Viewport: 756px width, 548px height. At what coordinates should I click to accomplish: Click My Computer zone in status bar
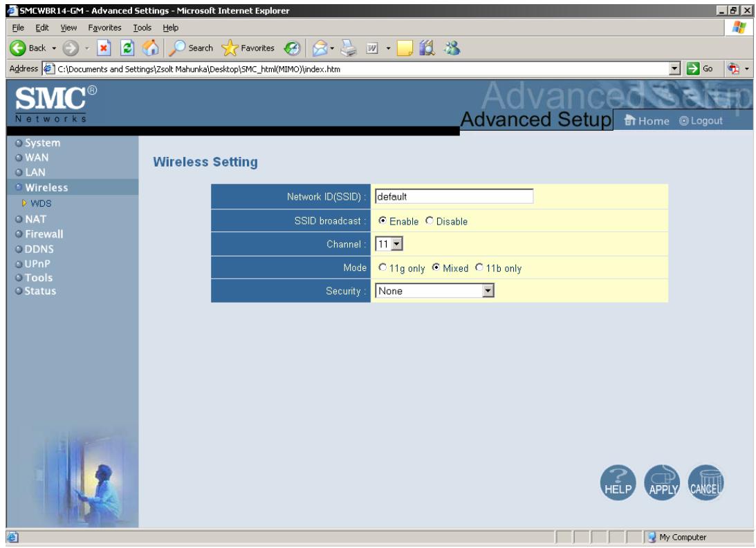tap(677, 537)
